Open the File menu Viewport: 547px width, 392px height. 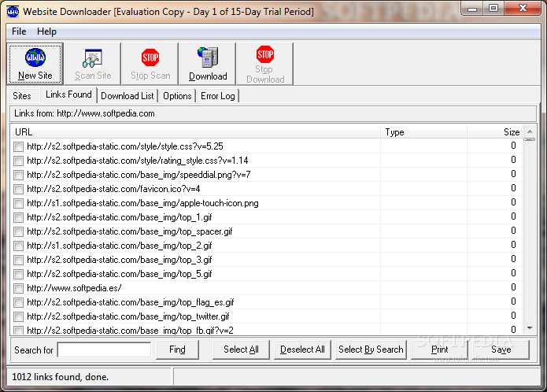coord(19,31)
